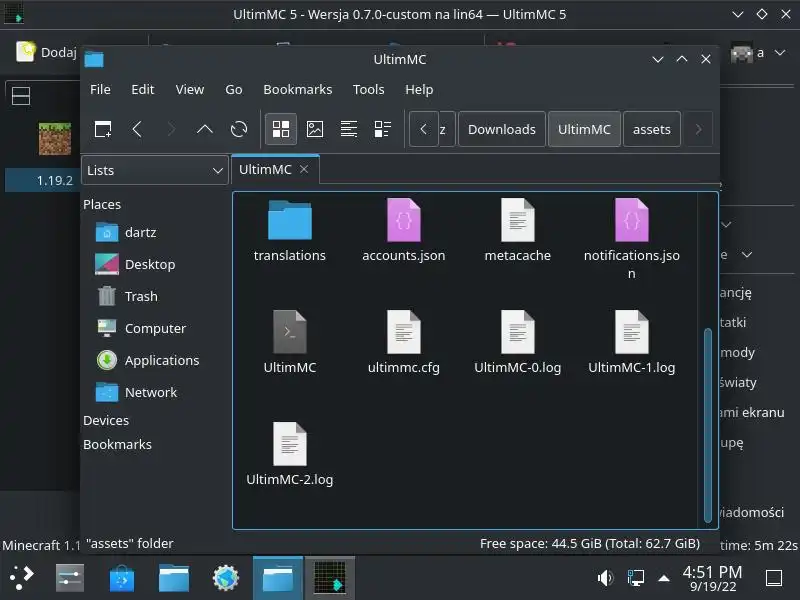Close the UltimMC tab
This screenshot has width=800, height=600.
coord(304,169)
